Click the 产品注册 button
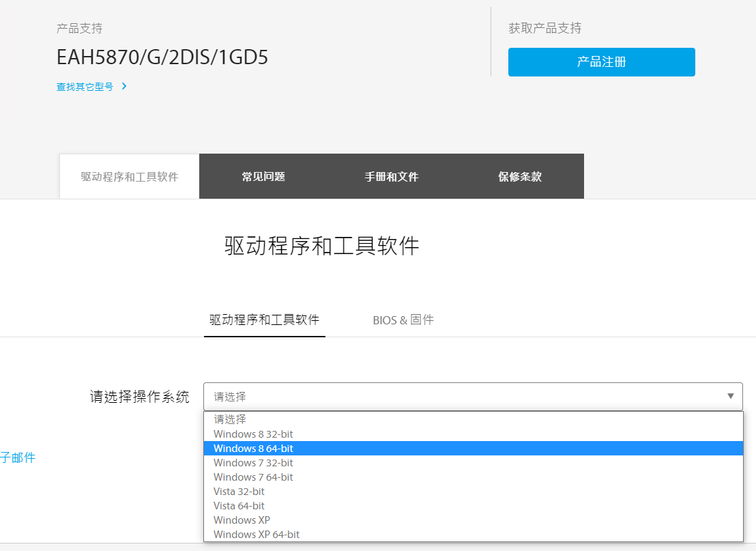The height and width of the screenshot is (551, 756). click(x=601, y=62)
